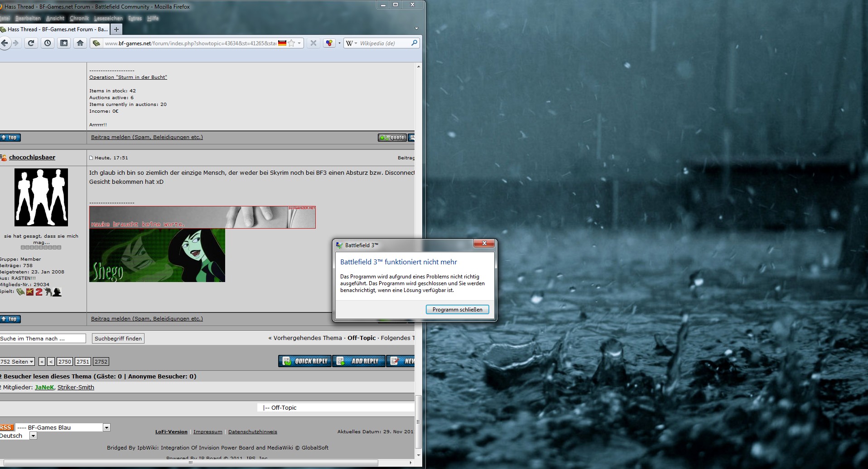Click the site identity favicon in address bar
The image size is (868, 469).
pos(96,43)
